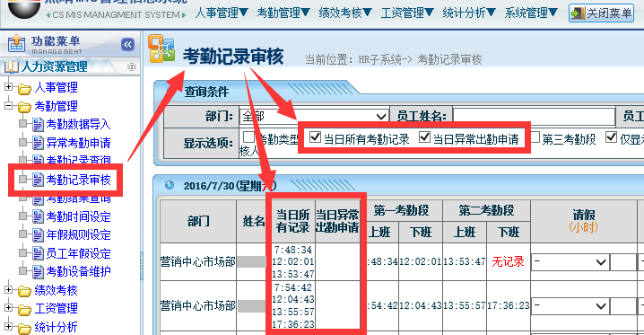Open the 统计分析 top menu
The height and width of the screenshot is (335, 644).
click(468, 13)
